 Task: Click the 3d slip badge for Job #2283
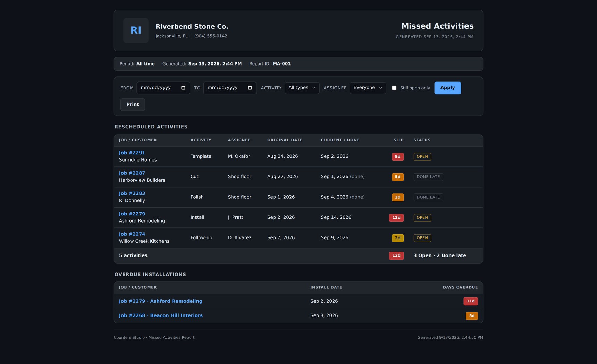(x=398, y=197)
